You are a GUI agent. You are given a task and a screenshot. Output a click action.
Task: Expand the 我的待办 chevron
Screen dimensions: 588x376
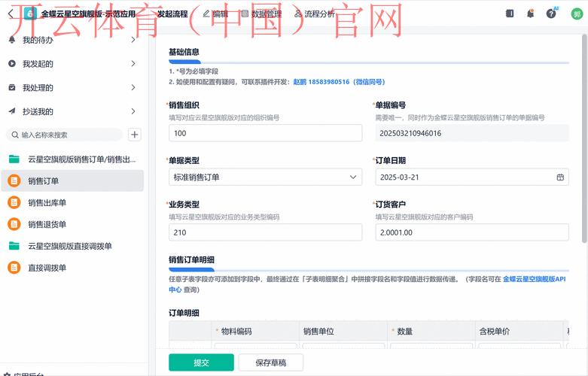click(133, 39)
